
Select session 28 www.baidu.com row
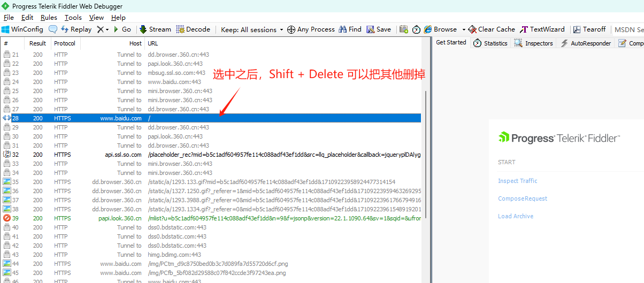point(211,118)
